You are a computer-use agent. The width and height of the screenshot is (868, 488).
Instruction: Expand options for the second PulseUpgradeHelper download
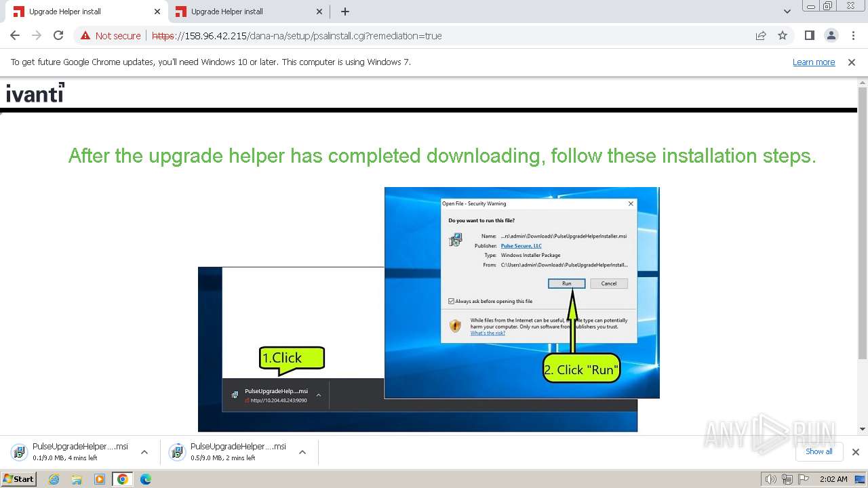click(302, 452)
